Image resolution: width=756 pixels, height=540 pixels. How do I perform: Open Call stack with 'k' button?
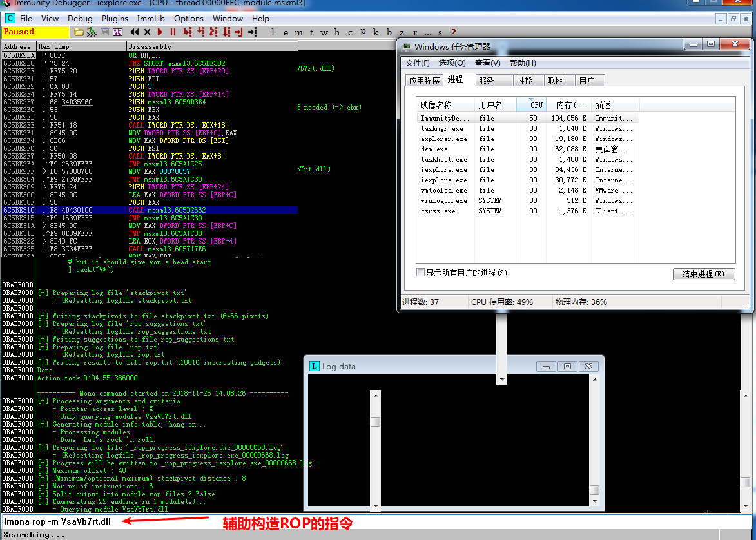(376, 32)
